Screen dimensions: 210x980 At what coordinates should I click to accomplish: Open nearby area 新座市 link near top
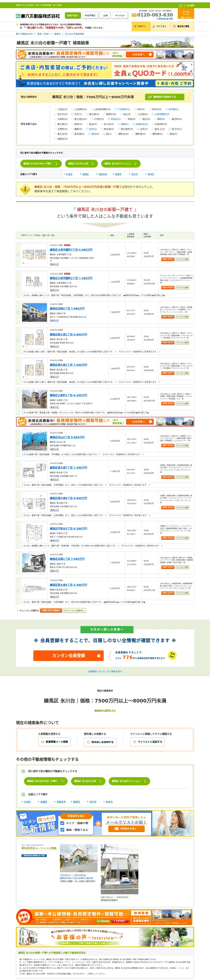pos(151,174)
